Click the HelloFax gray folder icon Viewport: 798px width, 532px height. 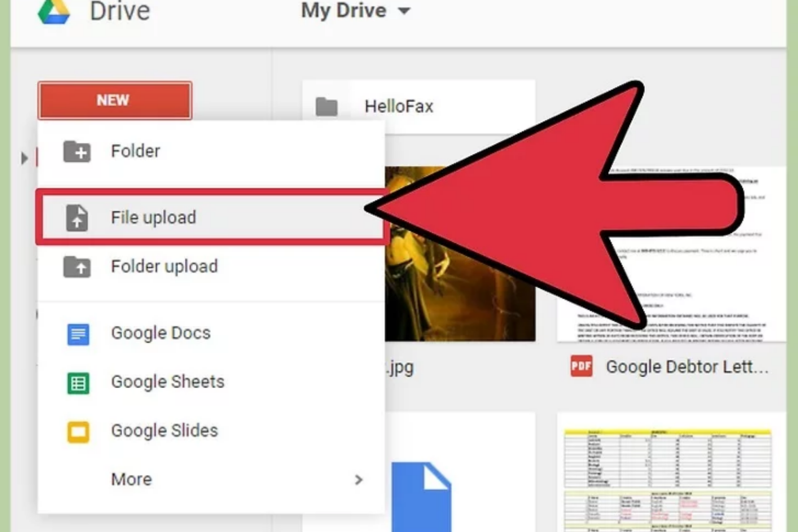pos(327,107)
